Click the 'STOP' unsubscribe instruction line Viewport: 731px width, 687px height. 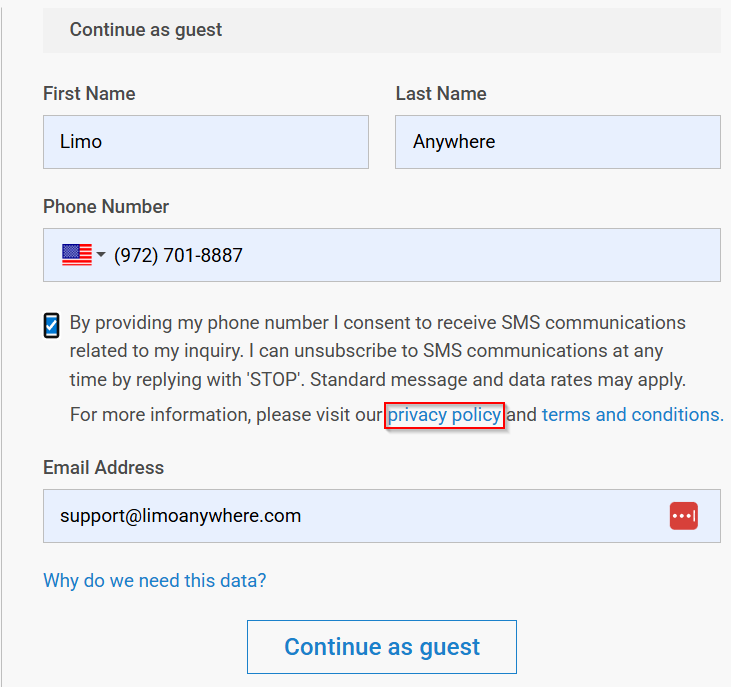click(377, 380)
